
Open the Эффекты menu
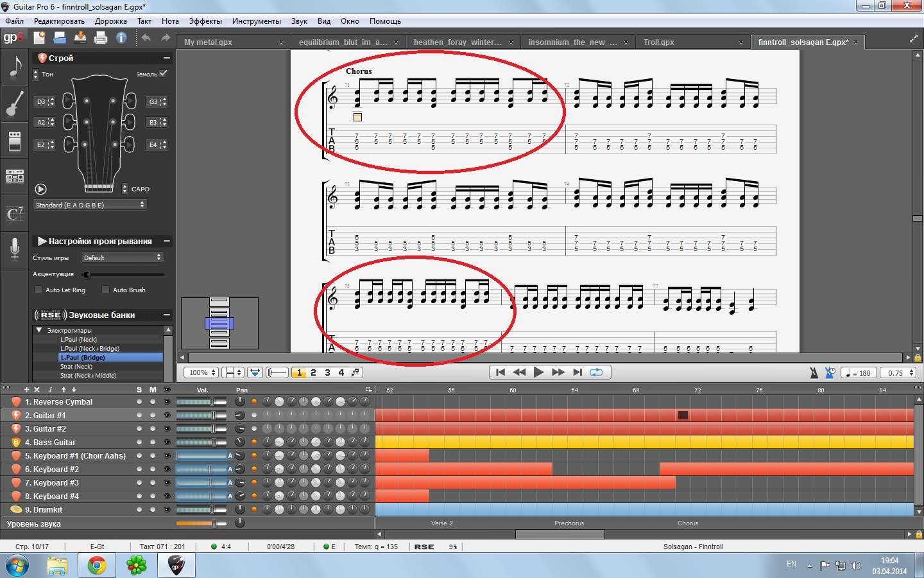click(x=205, y=21)
